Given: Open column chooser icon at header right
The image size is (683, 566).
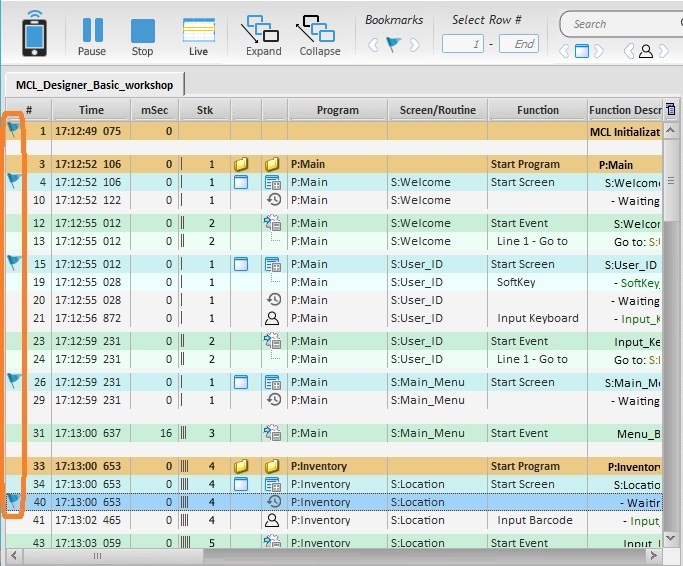Looking at the screenshot, I should 670,110.
